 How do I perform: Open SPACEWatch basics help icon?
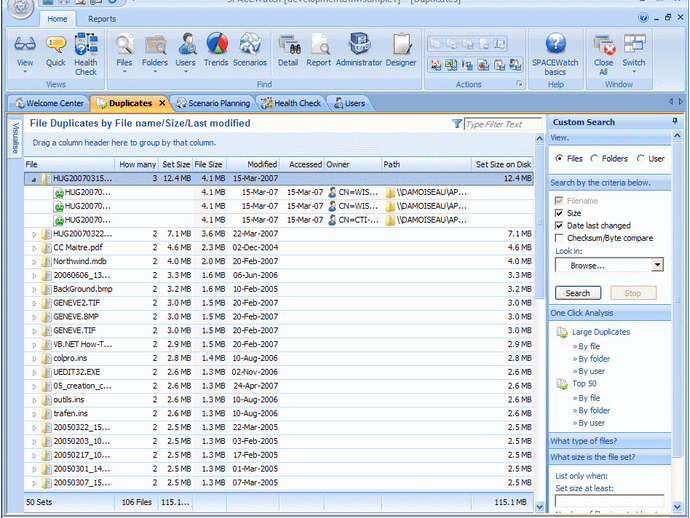point(555,43)
